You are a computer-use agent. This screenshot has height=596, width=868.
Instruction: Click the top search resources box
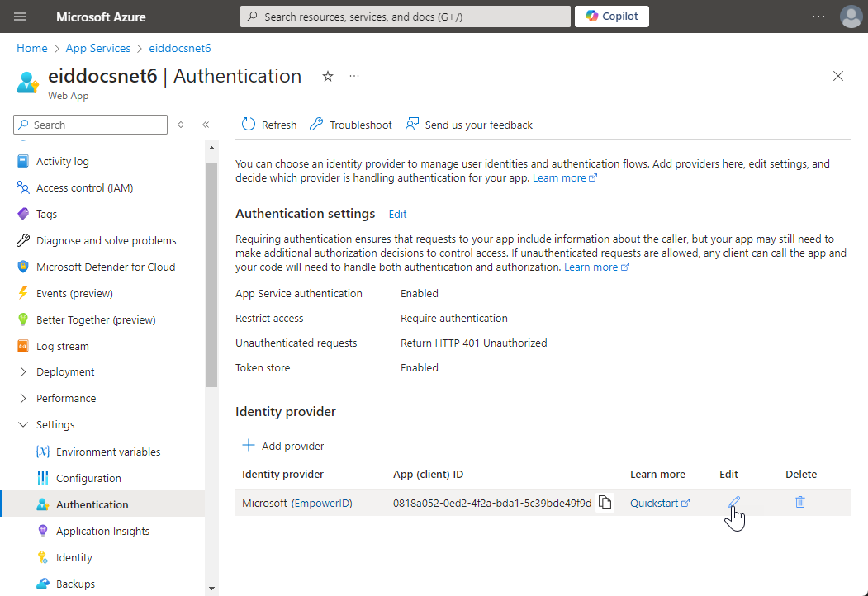tap(405, 17)
